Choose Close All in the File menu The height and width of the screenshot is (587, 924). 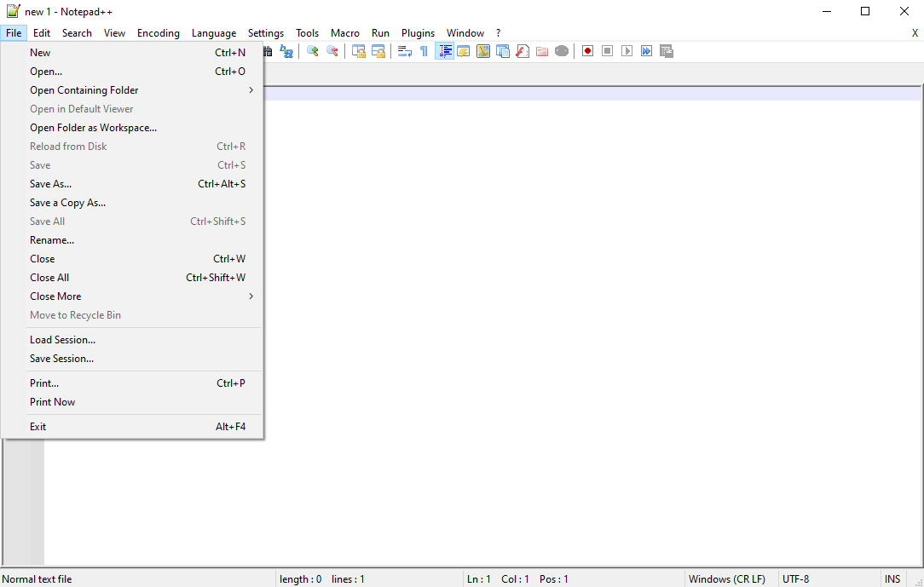tap(132, 277)
